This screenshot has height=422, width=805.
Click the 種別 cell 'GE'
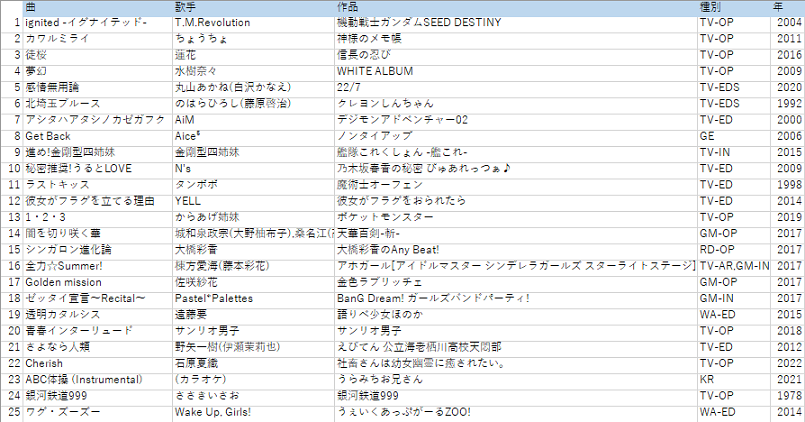[x=734, y=136]
